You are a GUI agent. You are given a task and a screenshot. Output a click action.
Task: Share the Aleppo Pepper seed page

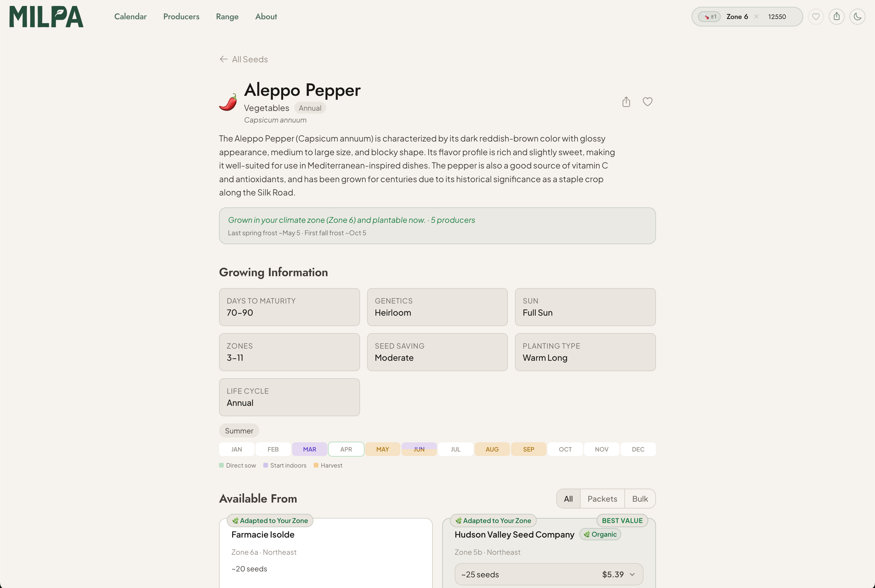[x=626, y=102]
